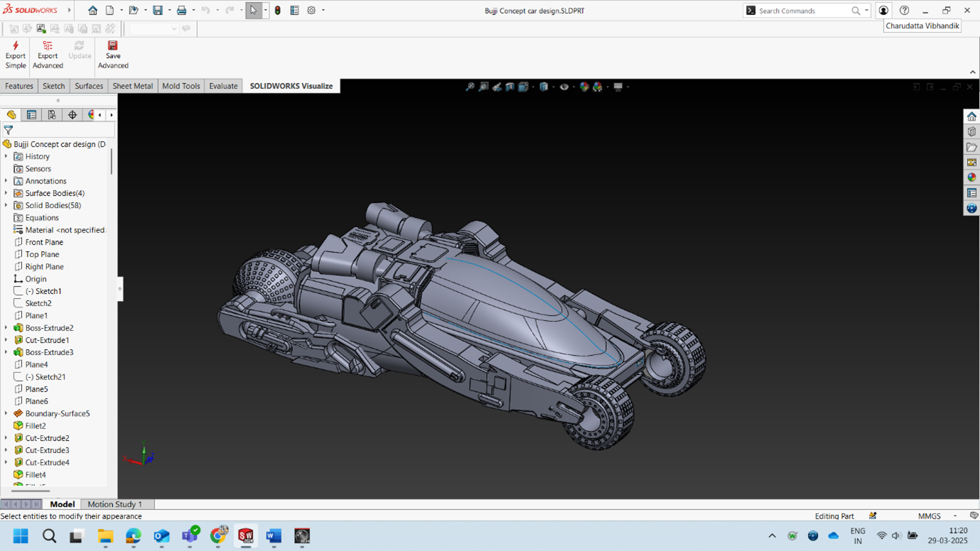Expand the Boss-Extrude2 feature node
Viewport: 980px width, 551px height.
click(x=6, y=328)
